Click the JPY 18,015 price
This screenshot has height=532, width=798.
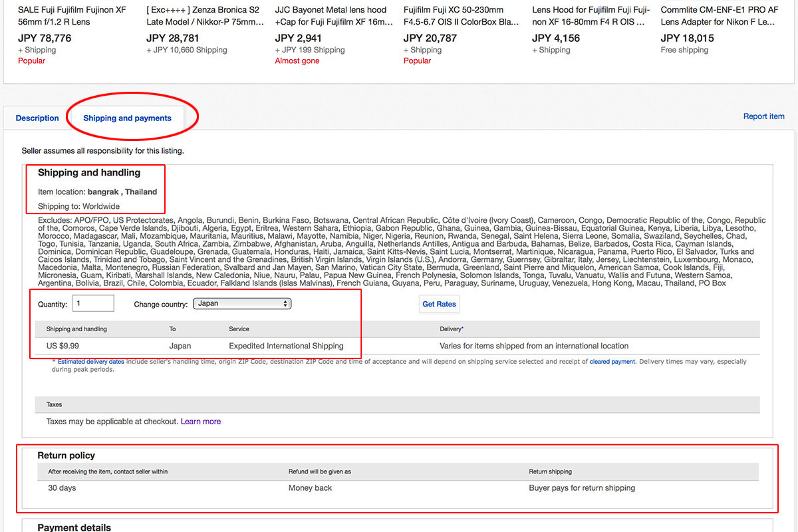pos(687,38)
